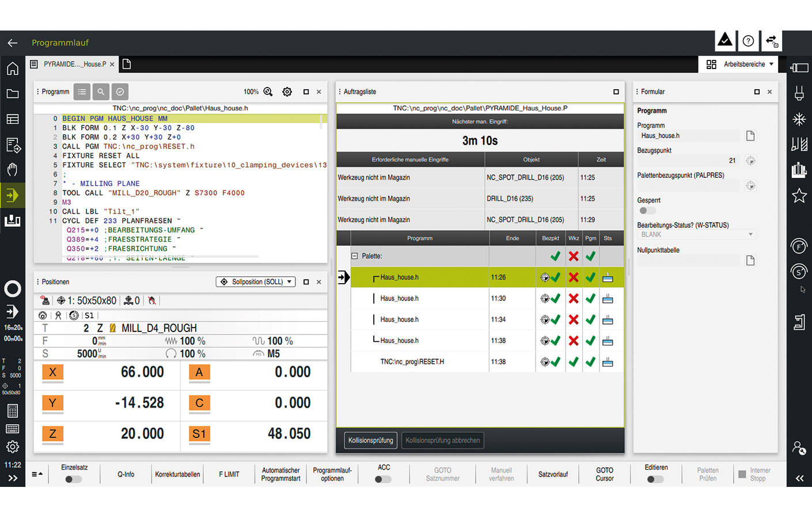812x518 pixels.
Task: Click the X axis button
Action: coord(52,372)
